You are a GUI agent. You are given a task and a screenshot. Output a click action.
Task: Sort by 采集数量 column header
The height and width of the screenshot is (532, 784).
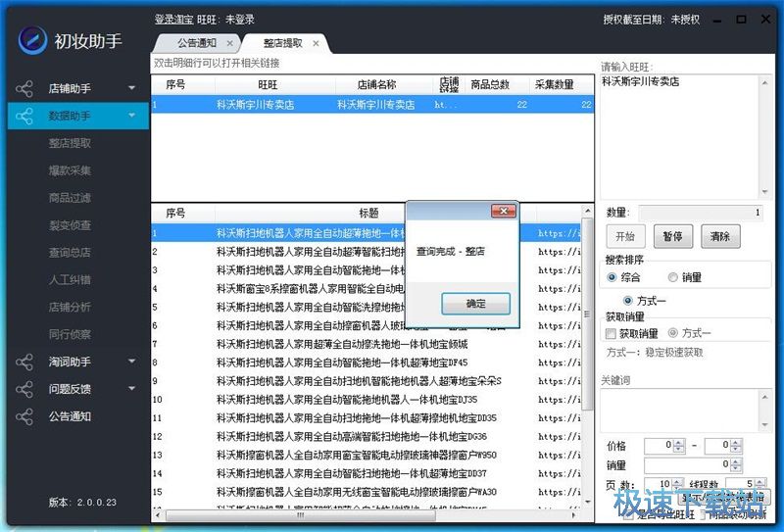click(x=554, y=84)
